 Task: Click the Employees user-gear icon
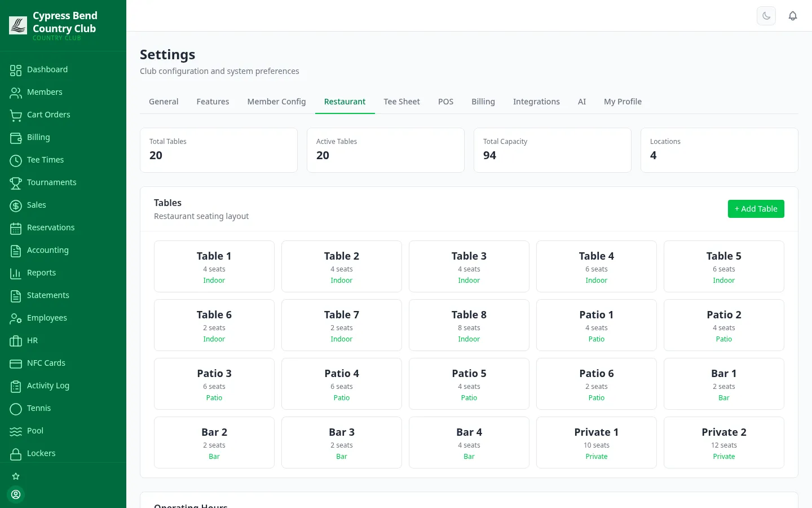pyautogui.click(x=16, y=318)
